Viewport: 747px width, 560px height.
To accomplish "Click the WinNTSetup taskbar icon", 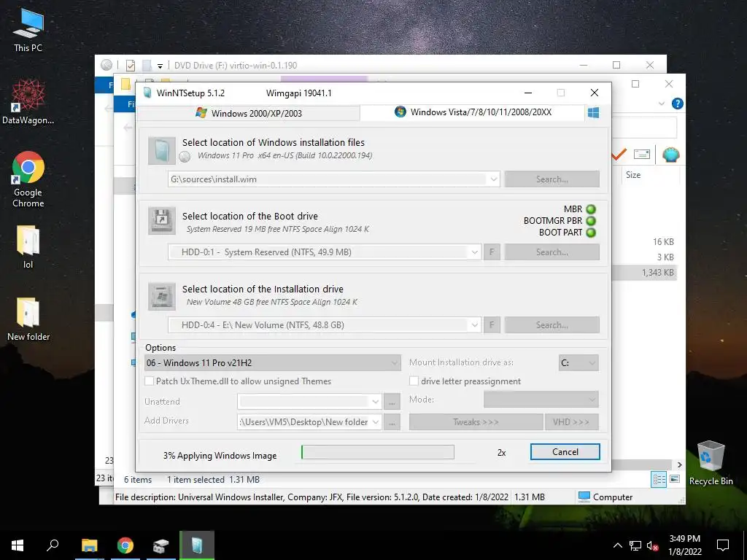I will tap(197, 545).
